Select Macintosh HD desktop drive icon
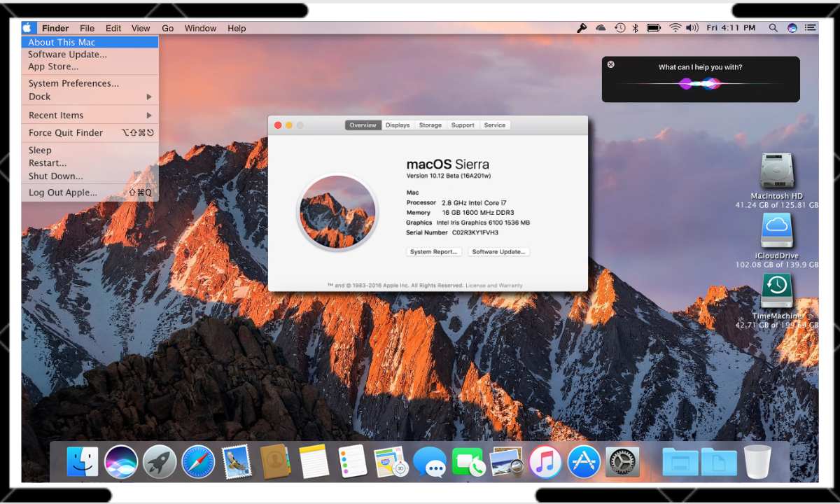840x504 pixels. click(776, 171)
